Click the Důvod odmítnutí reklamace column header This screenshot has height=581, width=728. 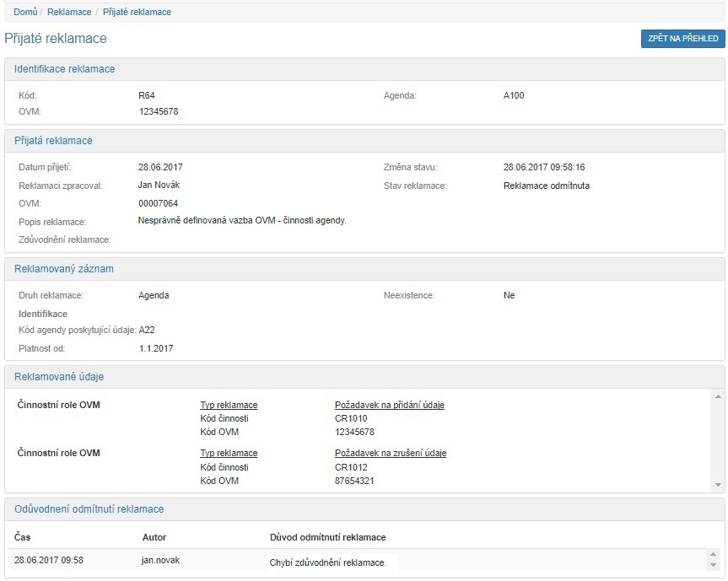pos(327,537)
